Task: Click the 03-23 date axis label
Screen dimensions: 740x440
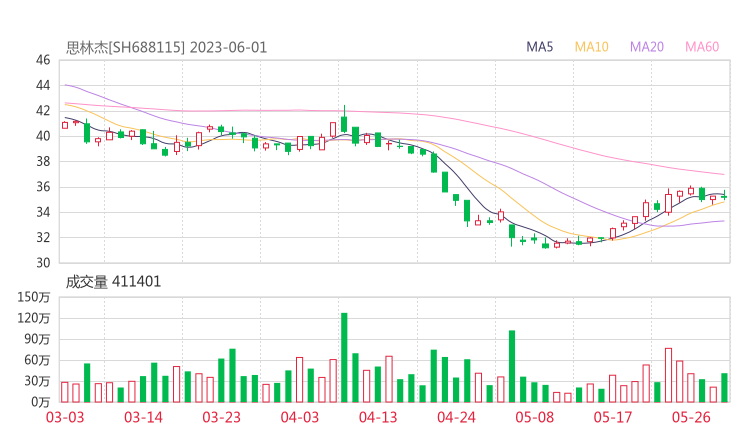Action: (221, 417)
